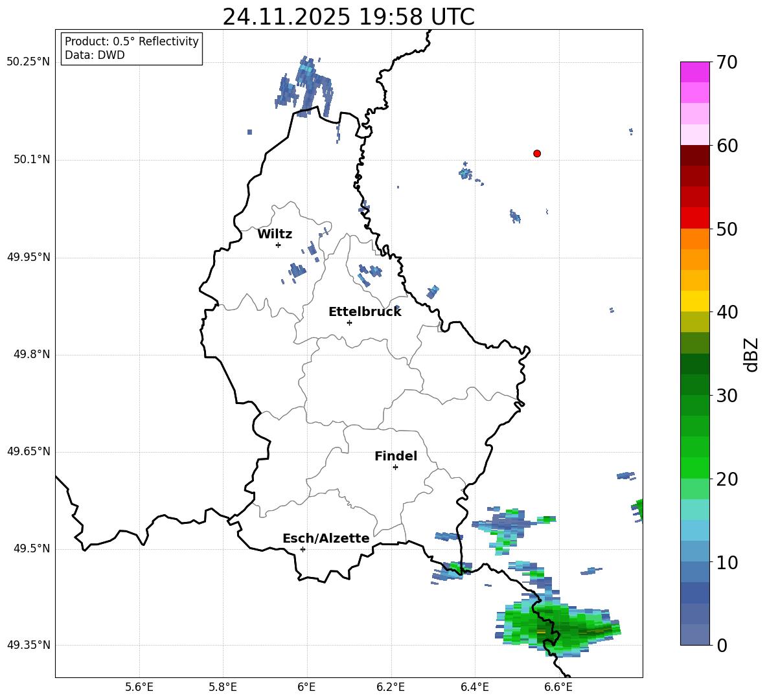Click the 50.25°N latitude label

tap(28, 62)
